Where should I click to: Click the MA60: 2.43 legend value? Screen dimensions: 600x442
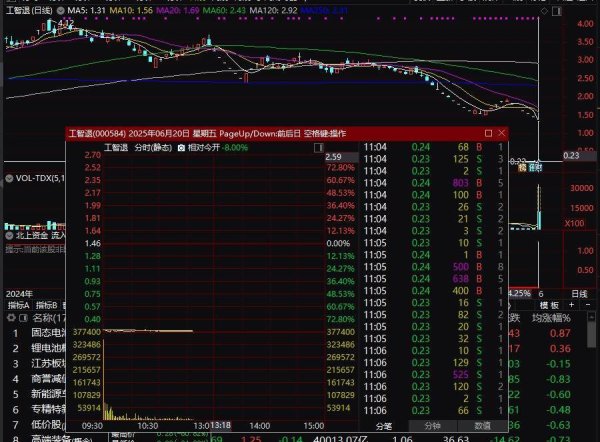[x=224, y=10]
